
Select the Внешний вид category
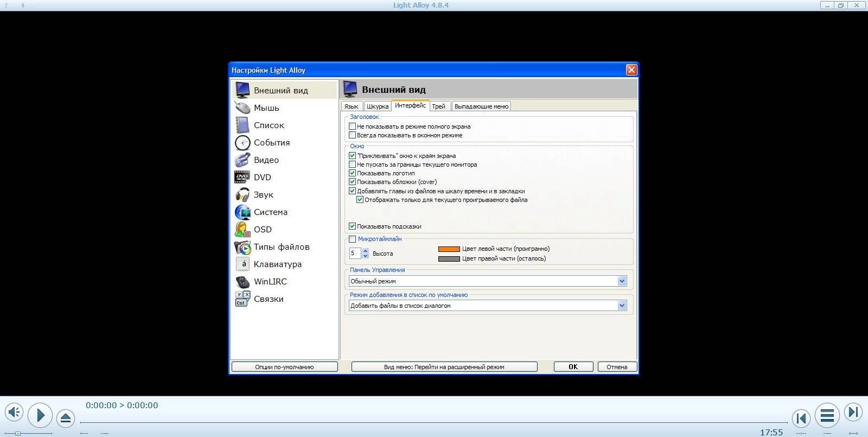click(285, 90)
